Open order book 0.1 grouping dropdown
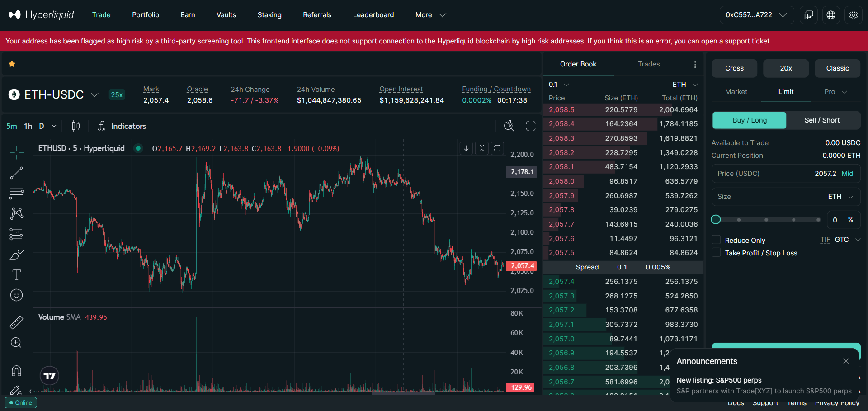The height and width of the screenshot is (411, 868). point(558,85)
